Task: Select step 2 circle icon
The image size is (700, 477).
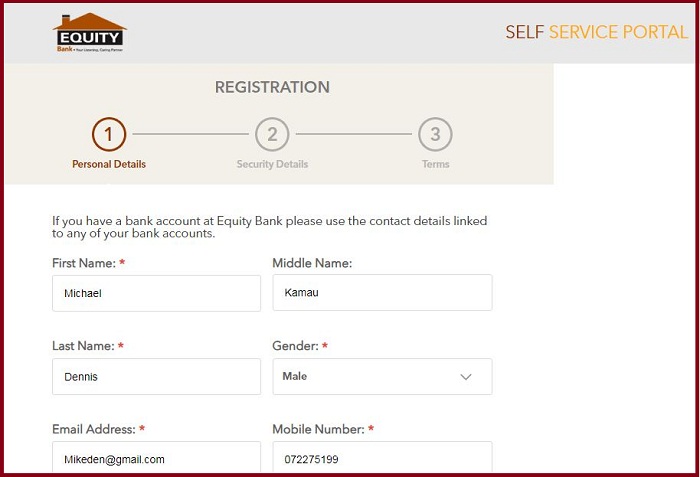Action: (272, 134)
